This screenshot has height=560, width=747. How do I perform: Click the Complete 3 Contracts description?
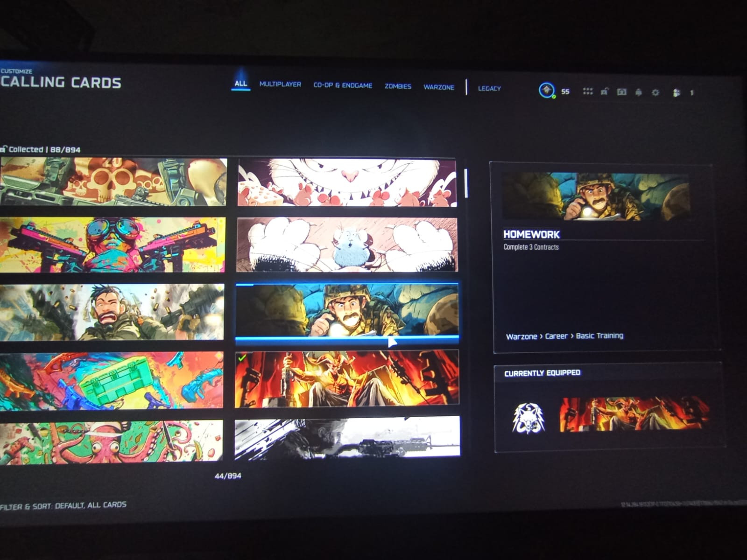pyautogui.click(x=531, y=247)
